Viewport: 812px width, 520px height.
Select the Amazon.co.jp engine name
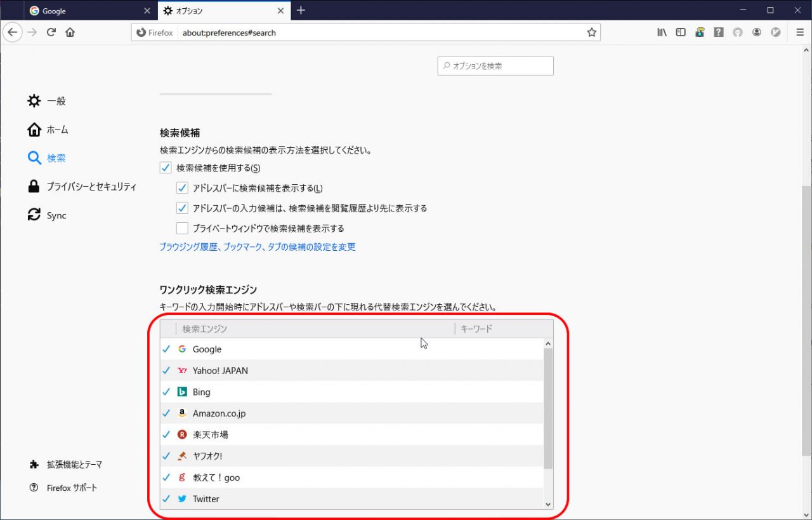pyautogui.click(x=219, y=413)
